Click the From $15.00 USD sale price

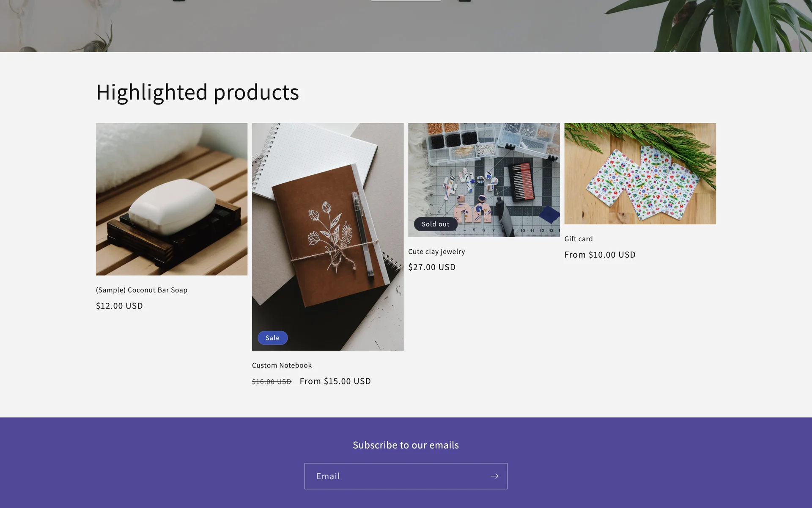(335, 381)
